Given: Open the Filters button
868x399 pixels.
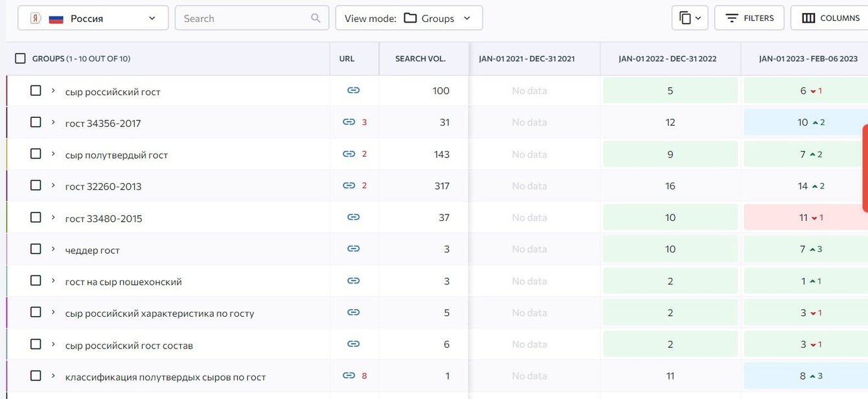Looking at the screenshot, I should click(749, 18).
